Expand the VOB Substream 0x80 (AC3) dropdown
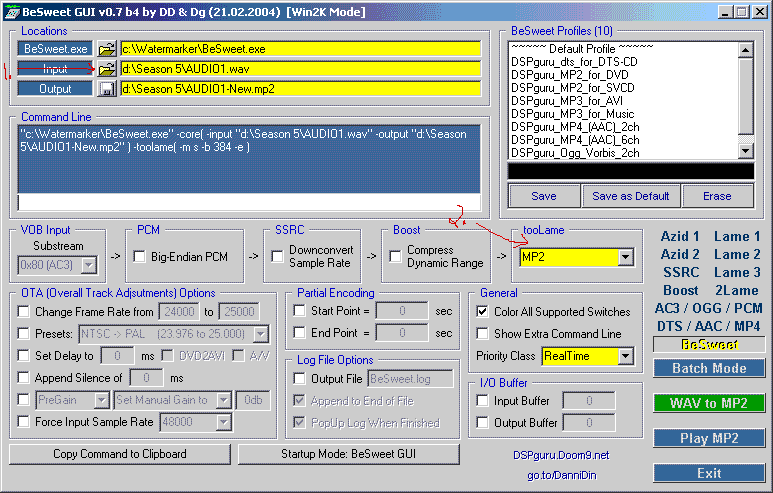Viewport: 773px width, 493px height. (x=89, y=265)
